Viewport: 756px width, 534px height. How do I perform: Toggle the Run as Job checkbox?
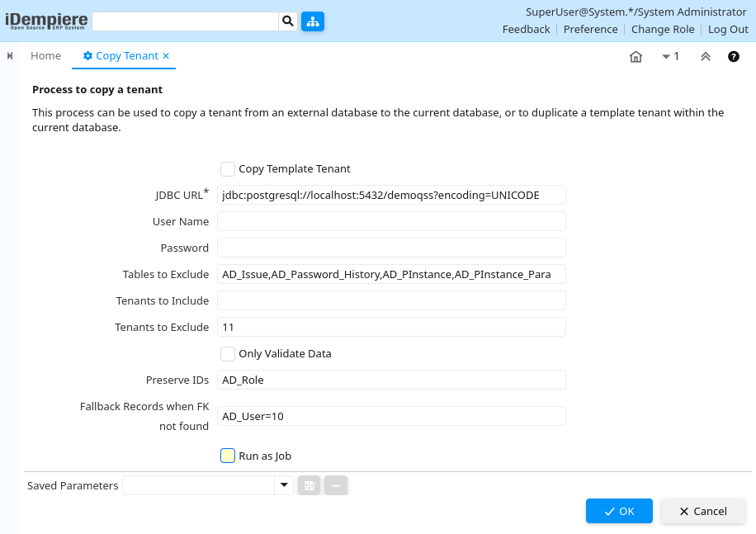tap(228, 456)
